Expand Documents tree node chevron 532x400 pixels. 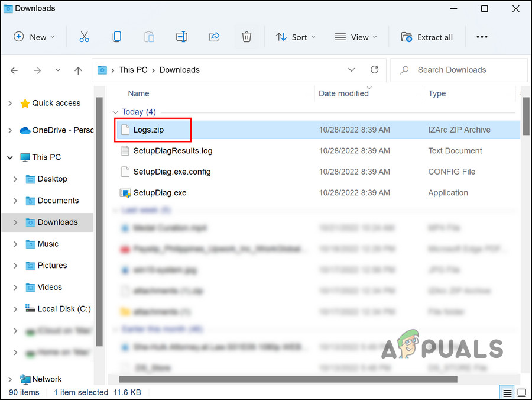pos(15,201)
